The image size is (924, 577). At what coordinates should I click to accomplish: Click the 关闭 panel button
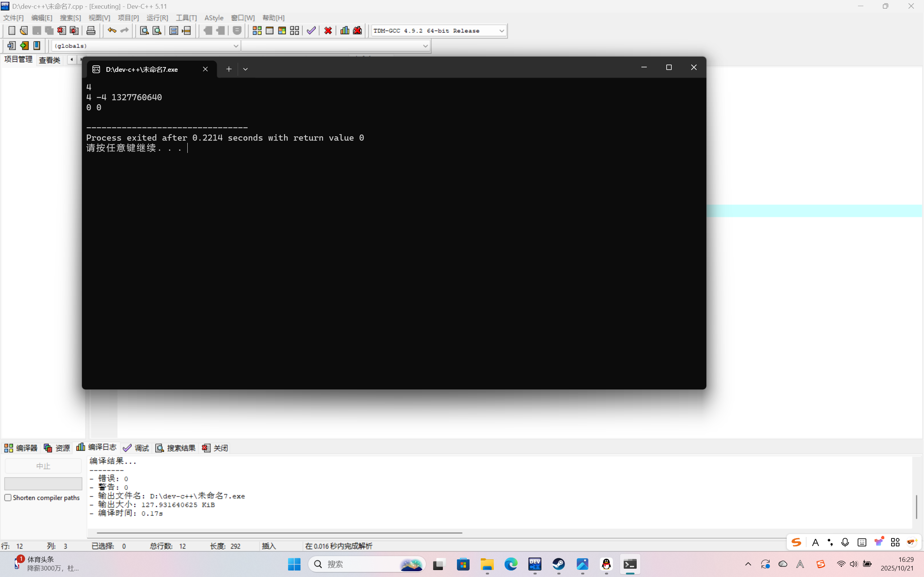(x=215, y=448)
